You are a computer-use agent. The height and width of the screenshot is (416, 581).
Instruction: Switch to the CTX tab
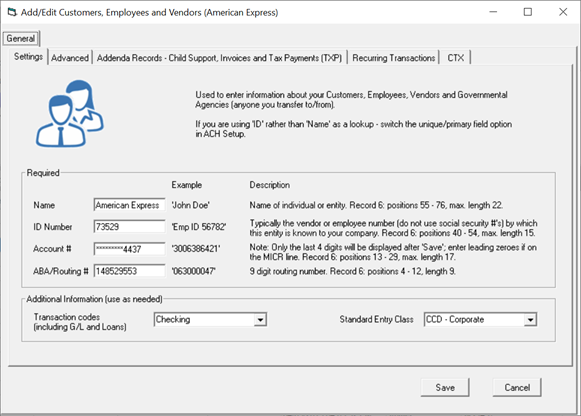pyautogui.click(x=455, y=58)
